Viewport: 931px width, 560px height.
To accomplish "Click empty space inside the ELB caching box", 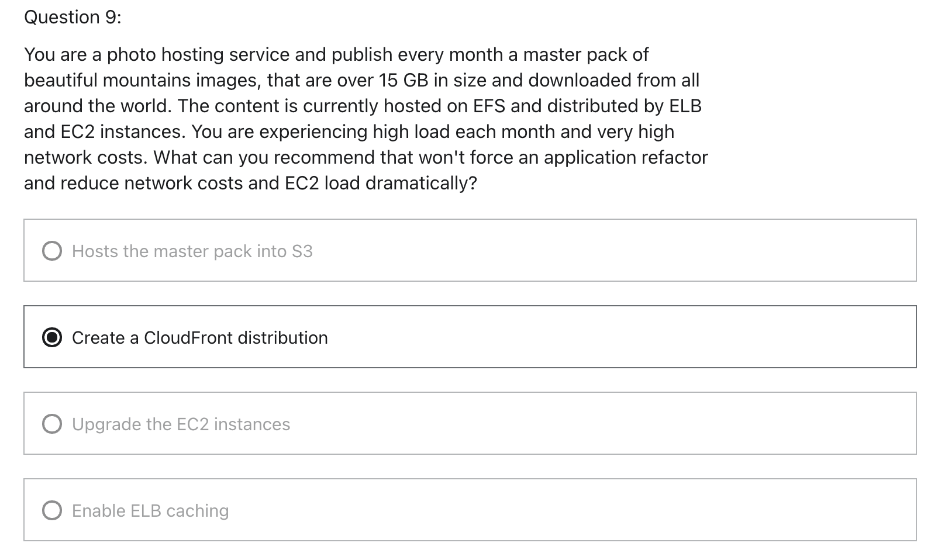I will [573, 510].
